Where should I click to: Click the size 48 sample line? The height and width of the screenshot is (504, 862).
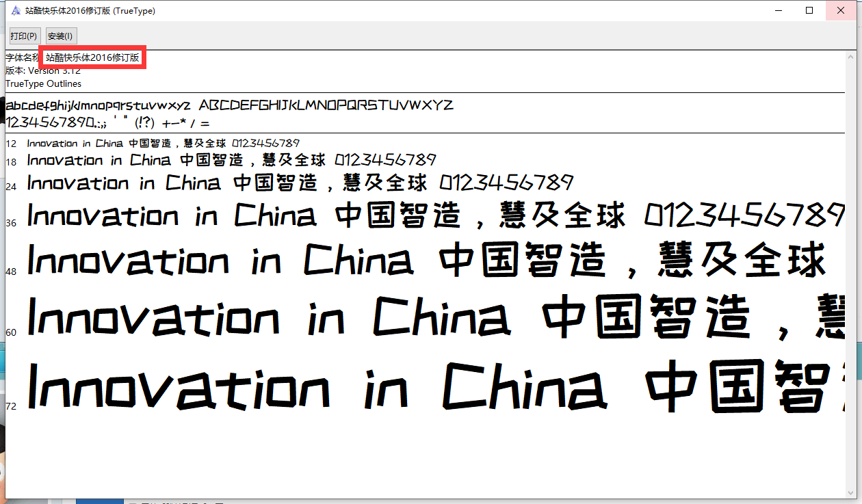point(427,261)
